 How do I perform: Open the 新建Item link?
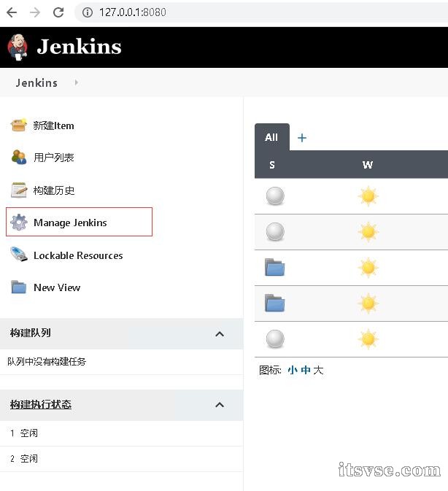[x=53, y=126]
